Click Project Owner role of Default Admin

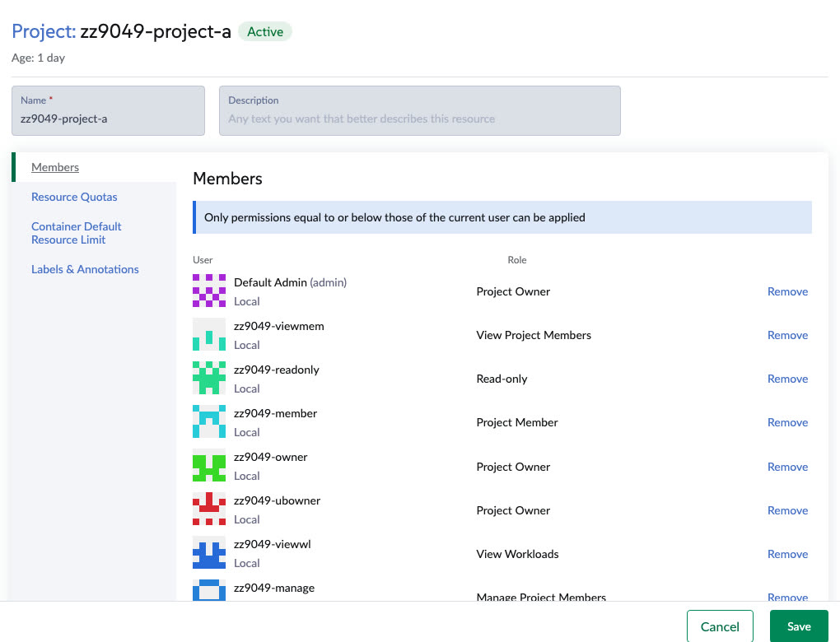[513, 291]
